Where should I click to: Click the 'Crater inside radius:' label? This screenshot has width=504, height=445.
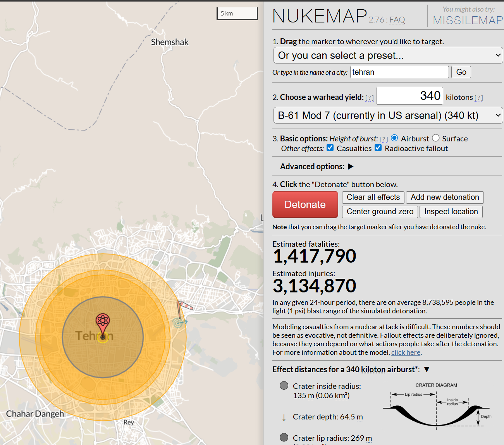click(x=327, y=386)
